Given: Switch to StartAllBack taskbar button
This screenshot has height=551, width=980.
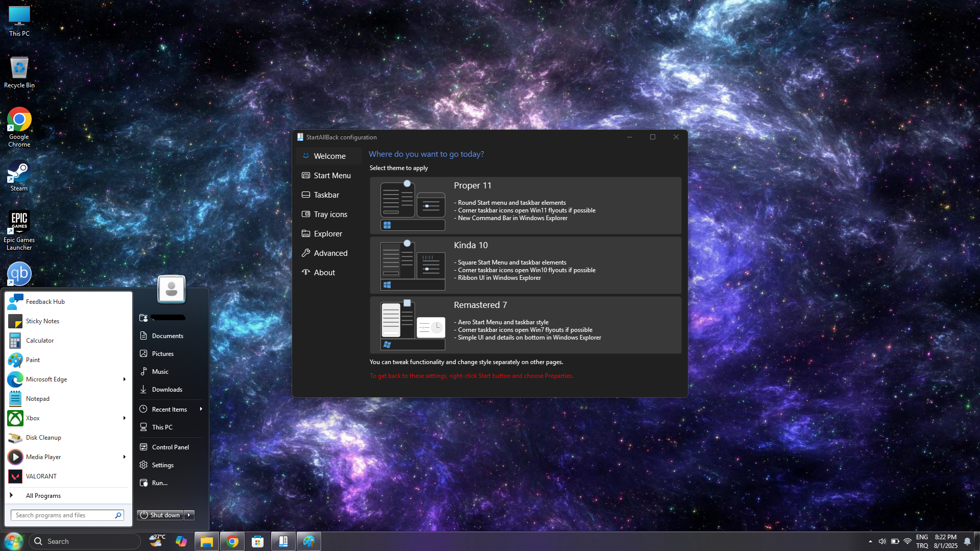Looking at the screenshot, I should coord(283,541).
